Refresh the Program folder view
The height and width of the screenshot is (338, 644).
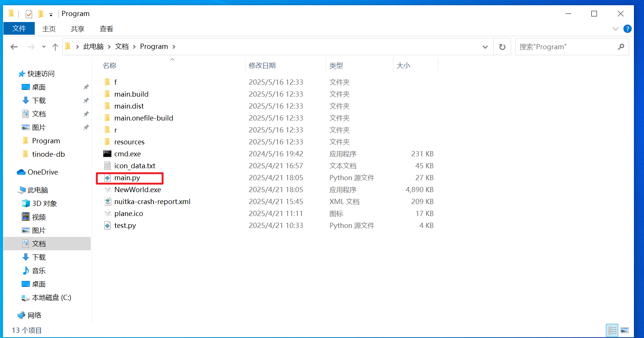[502, 47]
